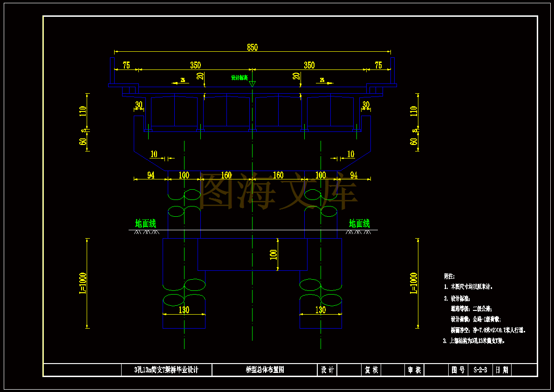Select the 道路等级 二级公路 note line
This screenshot has height=392, width=554.
pyautogui.click(x=472, y=309)
